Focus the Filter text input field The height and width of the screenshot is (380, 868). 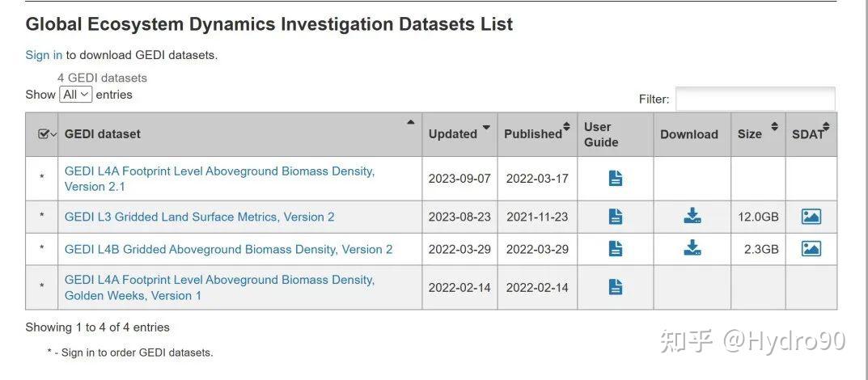[755, 99]
